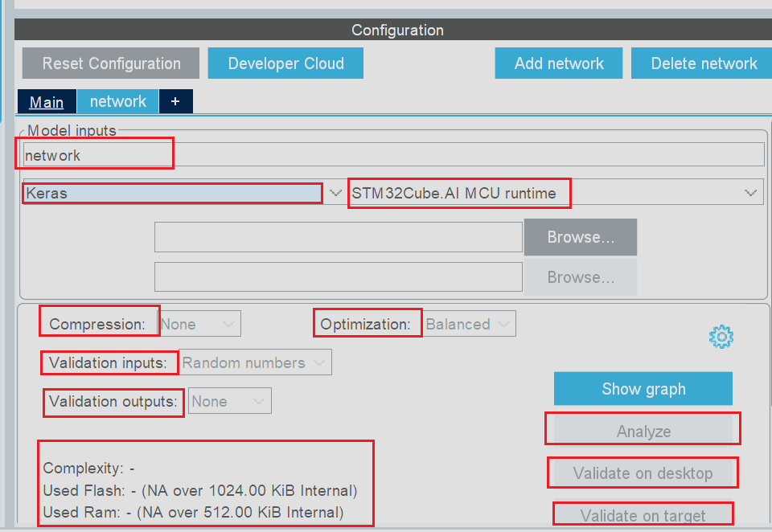The image size is (772, 532).
Task: Open advanced settings gear icon
Action: (x=721, y=337)
